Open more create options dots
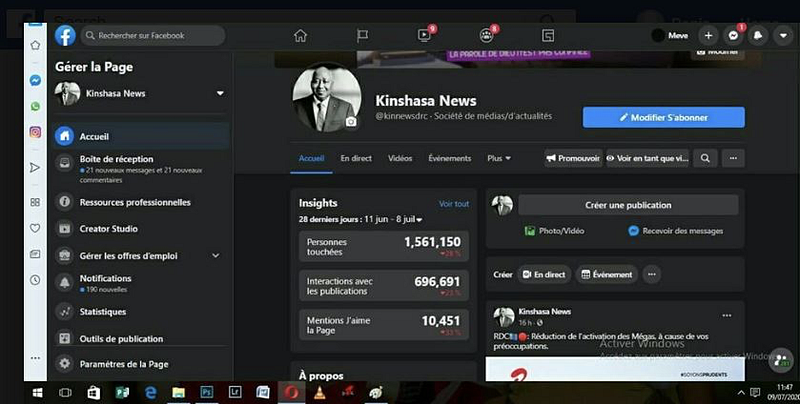 (x=652, y=274)
